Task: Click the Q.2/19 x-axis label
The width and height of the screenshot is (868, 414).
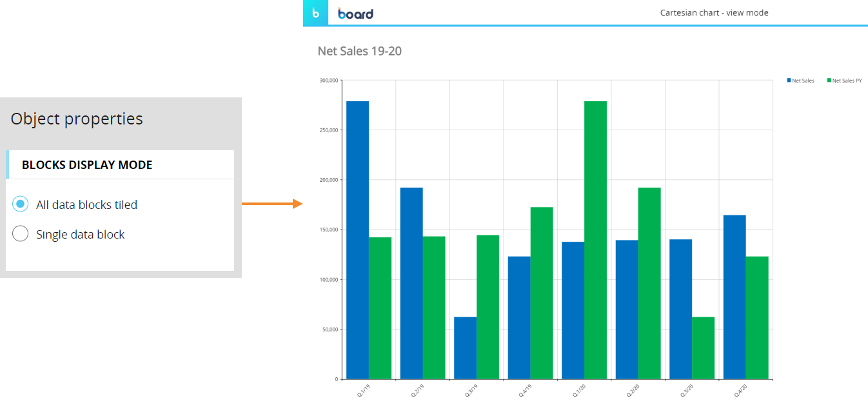Action: [417, 390]
